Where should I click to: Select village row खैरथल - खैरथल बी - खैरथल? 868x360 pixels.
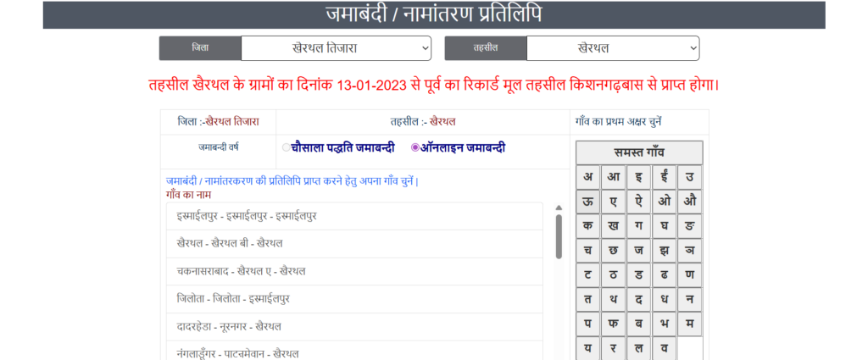pyautogui.click(x=354, y=244)
